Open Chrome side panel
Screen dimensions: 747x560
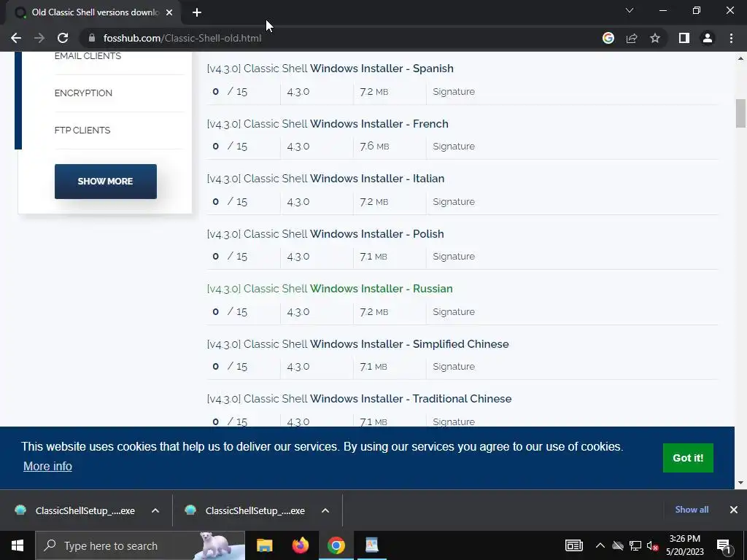684,38
